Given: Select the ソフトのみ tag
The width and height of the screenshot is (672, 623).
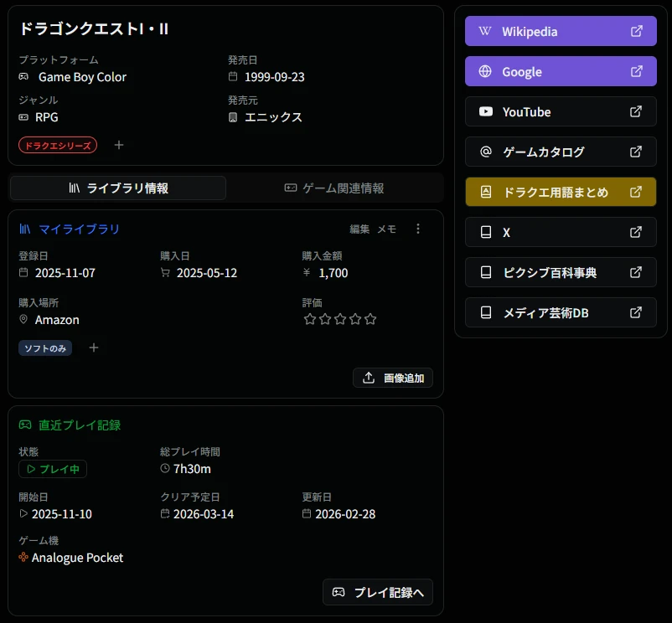Looking at the screenshot, I should pos(45,348).
